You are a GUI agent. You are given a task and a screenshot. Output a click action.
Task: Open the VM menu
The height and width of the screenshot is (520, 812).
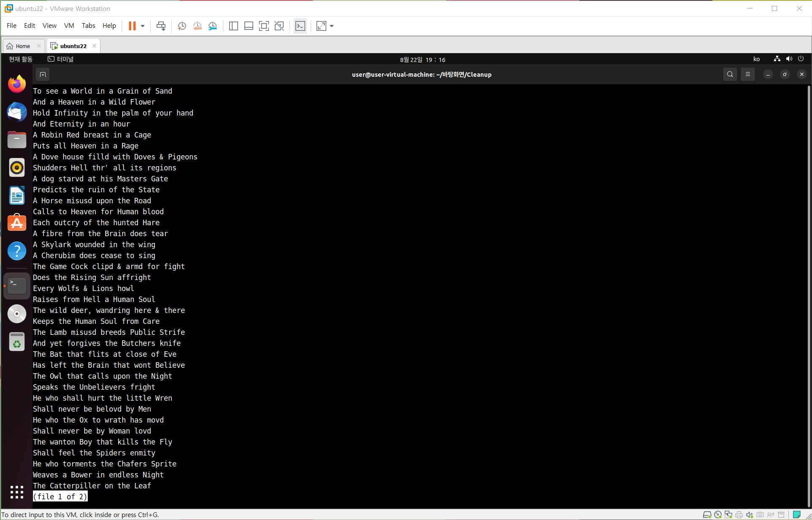pos(69,26)
